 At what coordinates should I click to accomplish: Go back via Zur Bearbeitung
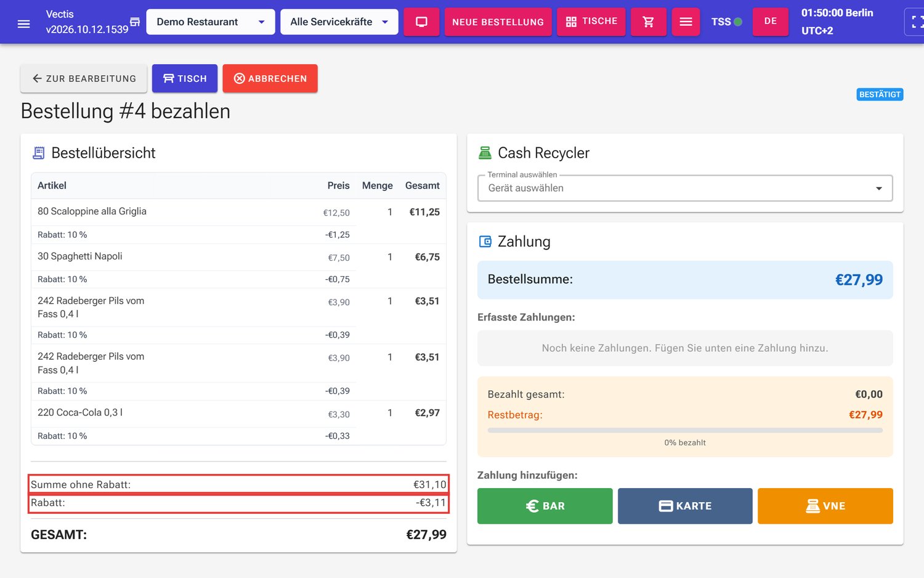click(x=84, y=78)
